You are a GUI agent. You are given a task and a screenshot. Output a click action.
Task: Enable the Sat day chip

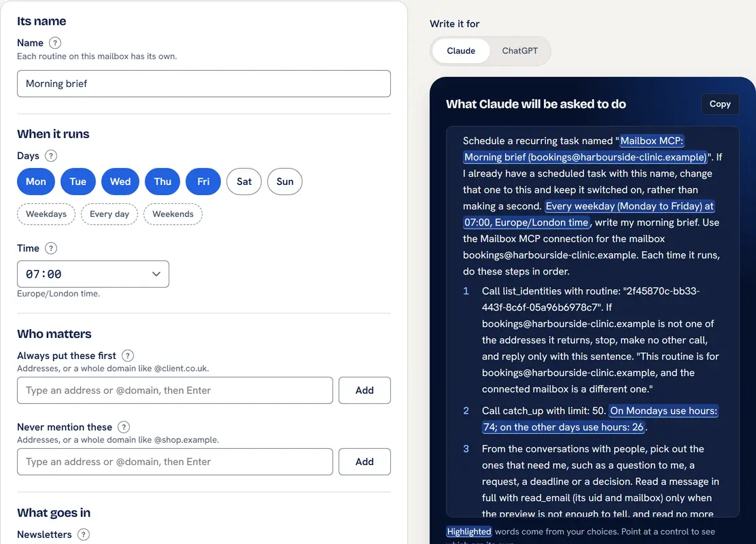point(244,182)
